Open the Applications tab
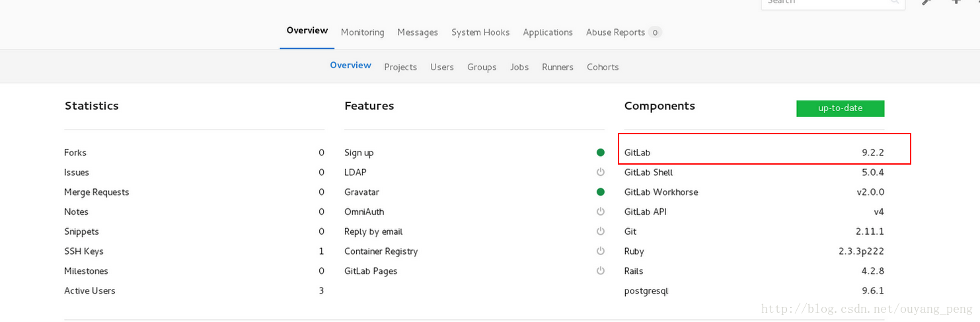Image resolution: width=980 pixels, height=322 pixels. point(548,32)
